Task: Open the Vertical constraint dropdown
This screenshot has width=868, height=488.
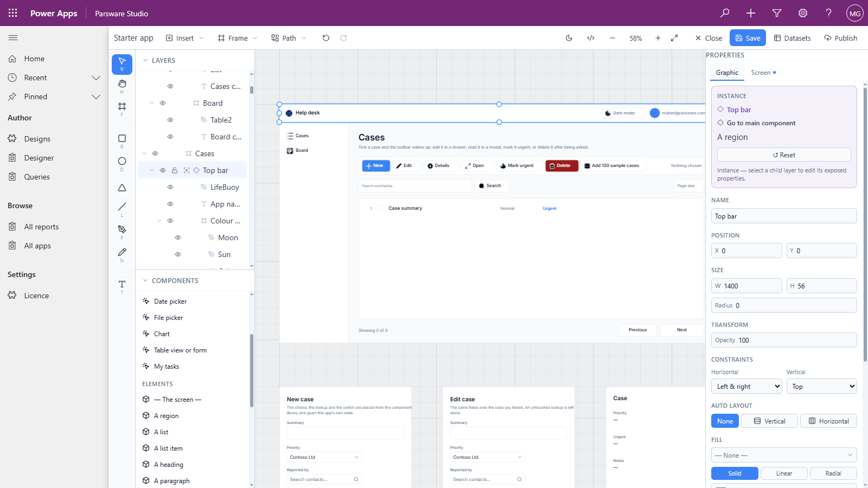Action: click(x=822, y=386)
